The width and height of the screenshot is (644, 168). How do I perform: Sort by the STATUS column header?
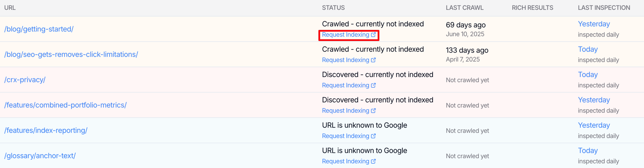333,8
